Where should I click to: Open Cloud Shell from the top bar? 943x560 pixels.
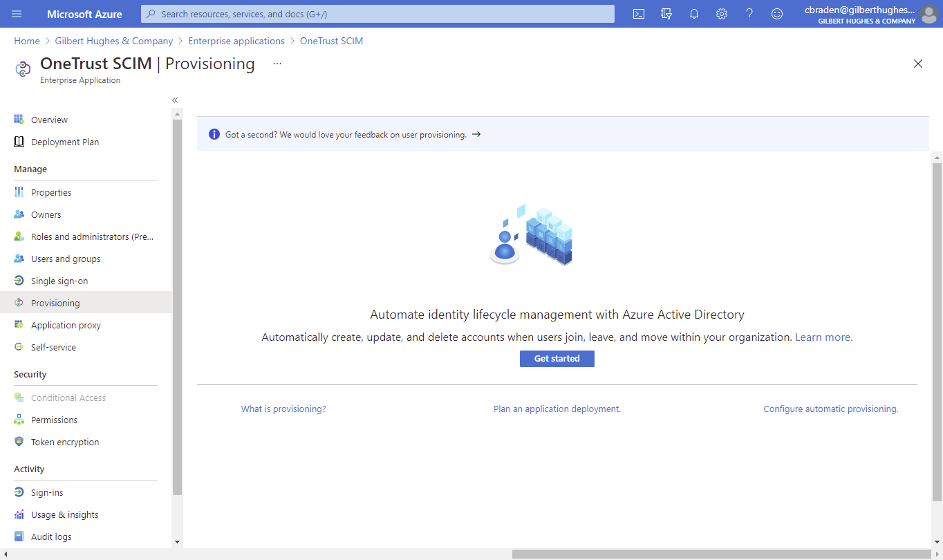pyautogui.click(x=638, y=14)
